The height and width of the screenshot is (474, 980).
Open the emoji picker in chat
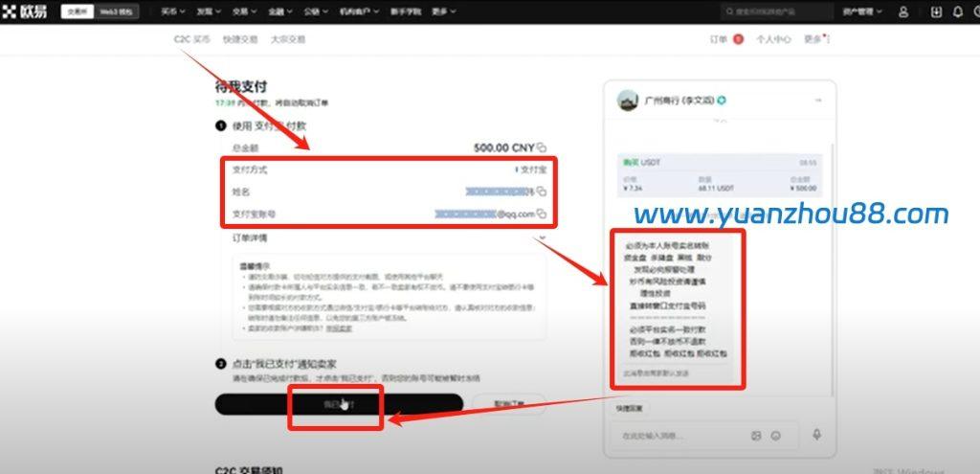tap(775, 436)
